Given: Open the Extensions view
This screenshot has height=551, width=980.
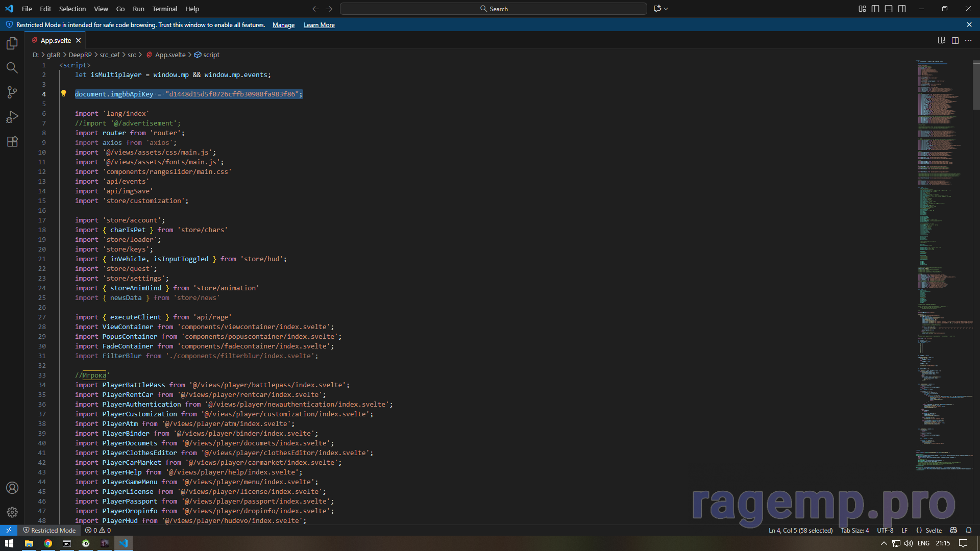Looking at the screenshot, I should (x=12, y=141).
